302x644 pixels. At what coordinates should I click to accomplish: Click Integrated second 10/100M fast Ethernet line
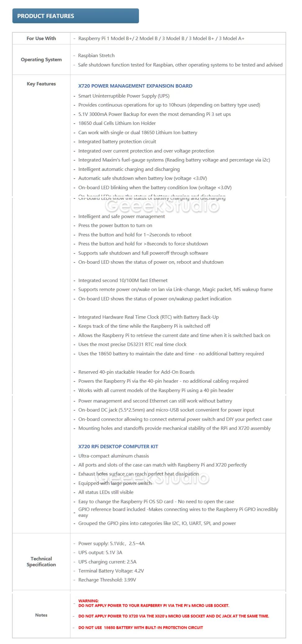tap(123, 281)
